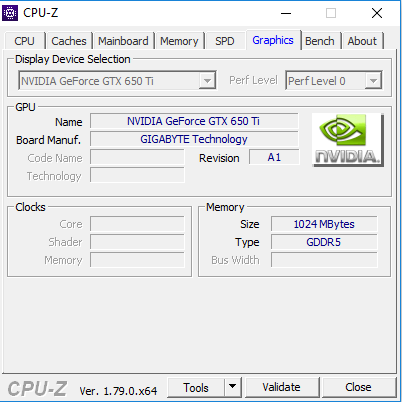Open the About tab
This screenshot has height=402, width=402.
pyautogui.click(x=362, y=41)
